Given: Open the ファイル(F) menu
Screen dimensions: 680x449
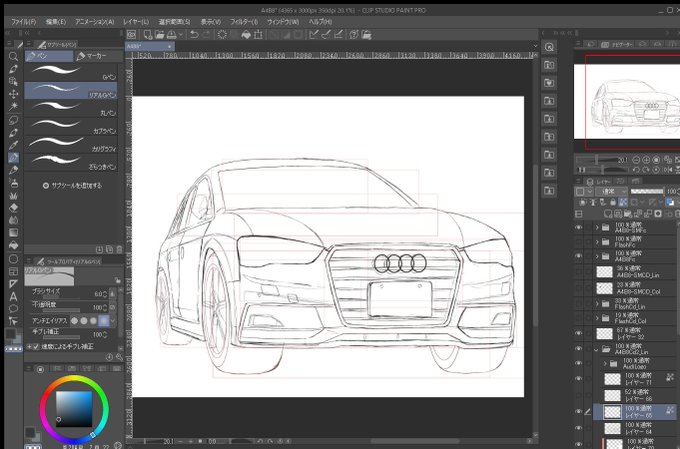Looking at the screenshot, I should coord(23,21).
